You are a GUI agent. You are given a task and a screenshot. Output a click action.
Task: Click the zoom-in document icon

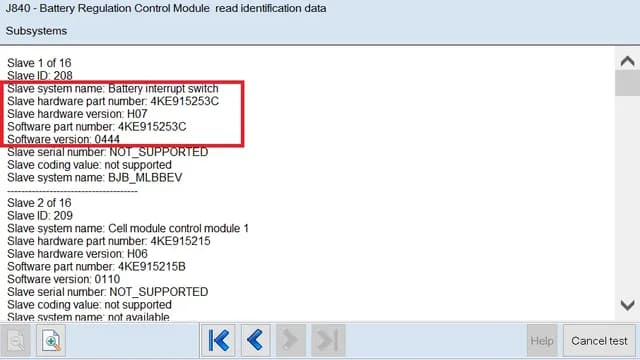[51, 340]
